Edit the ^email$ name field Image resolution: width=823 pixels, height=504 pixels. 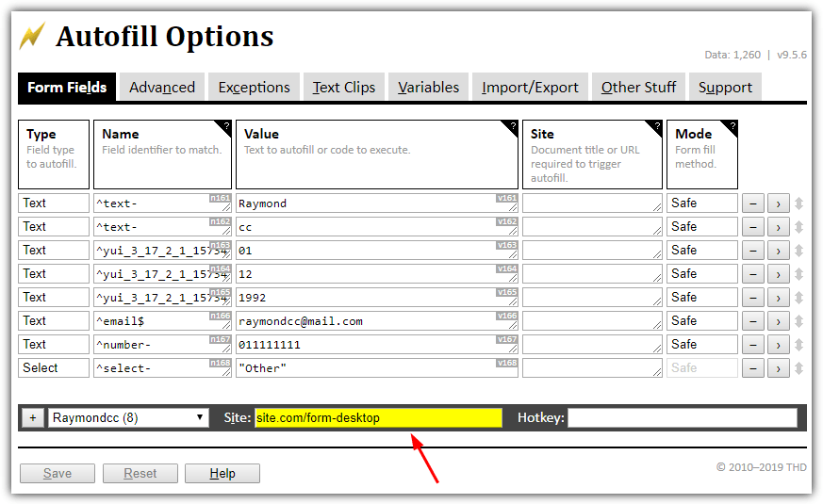point(162,321)
